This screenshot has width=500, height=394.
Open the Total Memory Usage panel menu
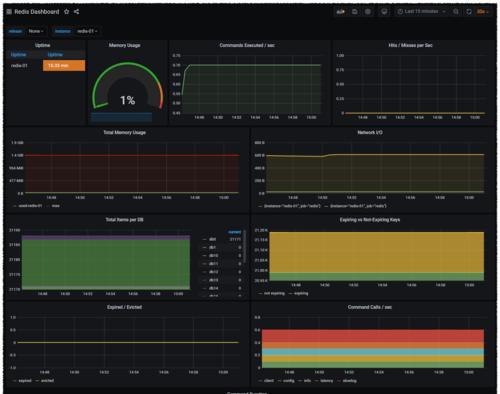[x=124, y=132]
